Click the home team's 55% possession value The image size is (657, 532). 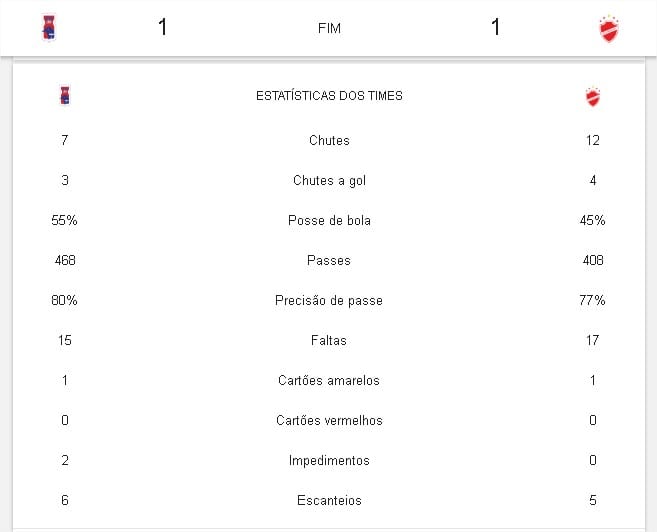click(x=65, y=220)
